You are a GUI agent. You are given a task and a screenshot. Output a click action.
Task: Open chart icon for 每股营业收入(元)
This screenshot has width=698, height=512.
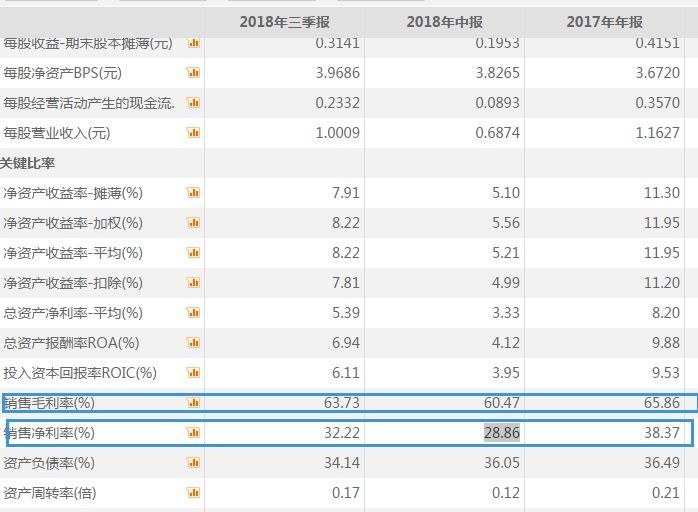point(193,133)
